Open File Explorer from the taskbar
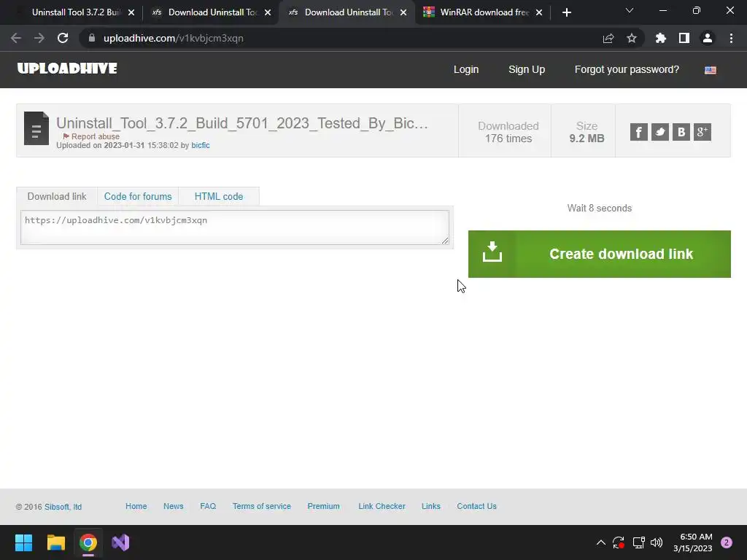This screenshot has height=560, width=747. tap(55, 542)
